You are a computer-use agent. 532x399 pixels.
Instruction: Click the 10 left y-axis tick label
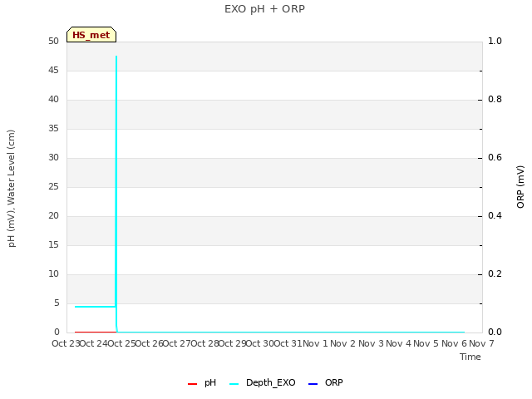tap(53, 273)
